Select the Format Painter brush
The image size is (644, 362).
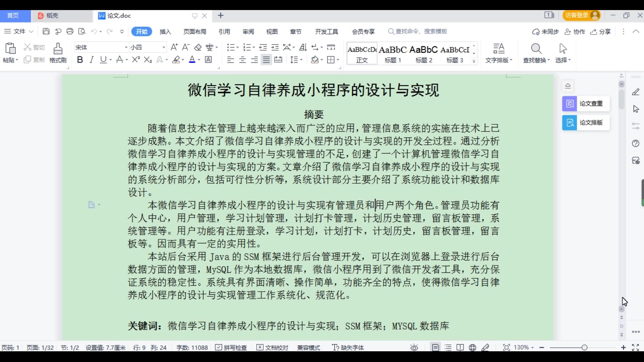click(58, 49)
